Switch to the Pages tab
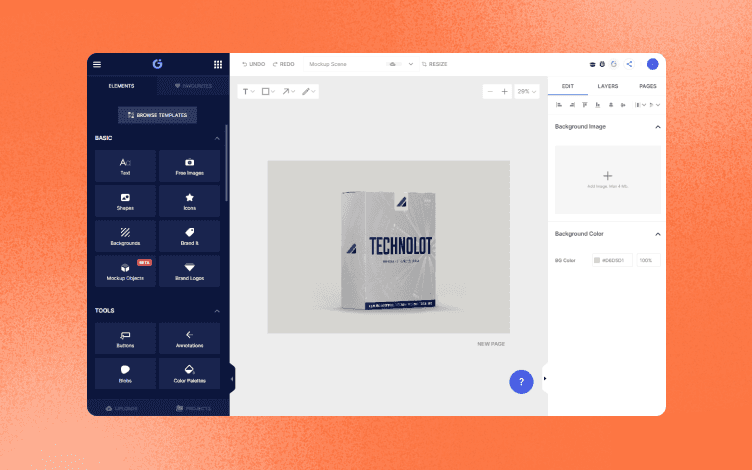752x470 pixels. [647, 86]
